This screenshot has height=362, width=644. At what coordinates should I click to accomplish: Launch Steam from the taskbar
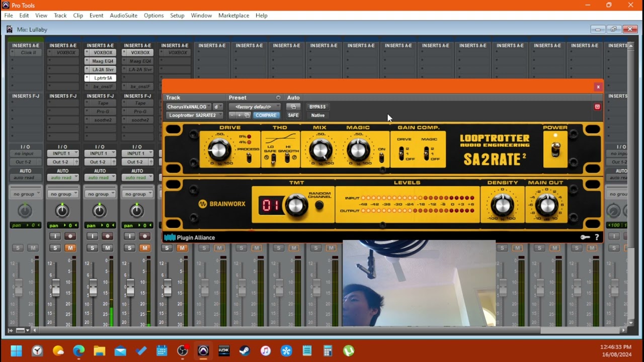(x=245, y=350)
